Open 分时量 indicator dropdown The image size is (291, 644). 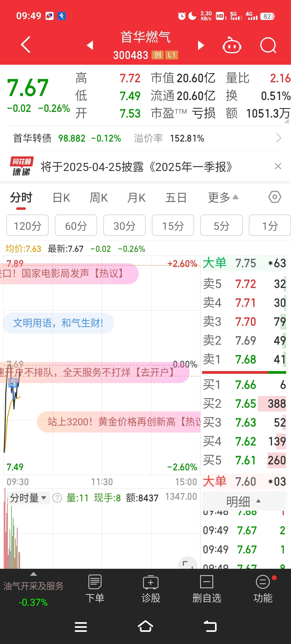coord(28,498)
